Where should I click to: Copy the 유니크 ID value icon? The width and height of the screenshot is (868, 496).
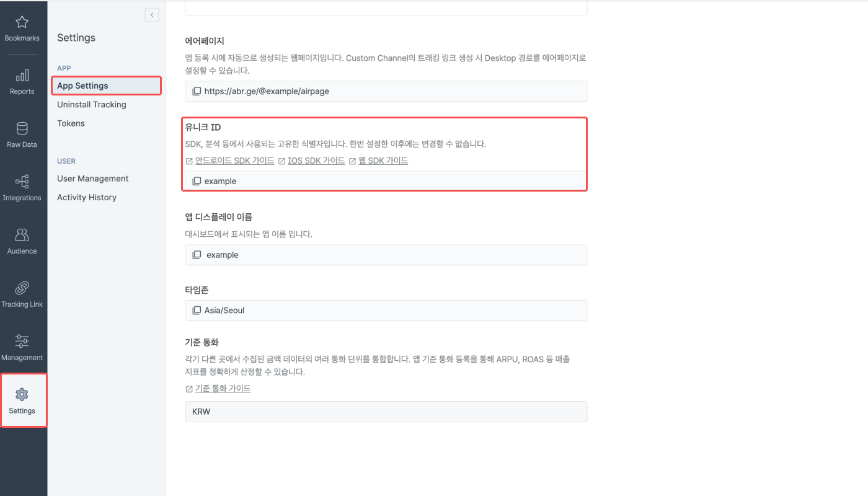(197, 181)
